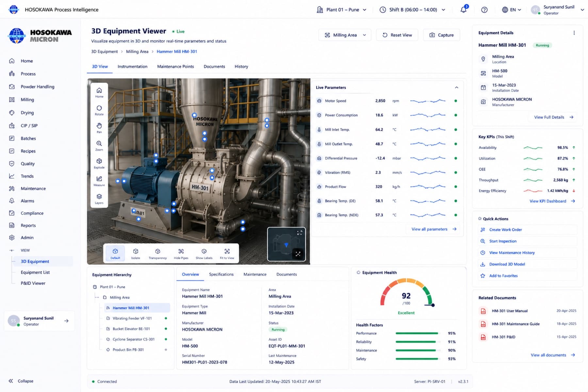Toggle Show Labels option
588x392 pixels.
pyautogui.click(x=204, y=253)
